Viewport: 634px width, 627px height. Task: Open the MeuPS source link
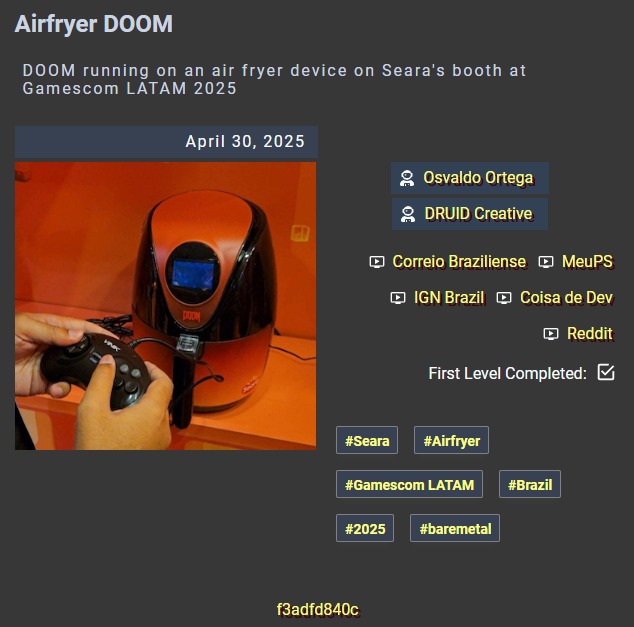(x=588, y=262)
